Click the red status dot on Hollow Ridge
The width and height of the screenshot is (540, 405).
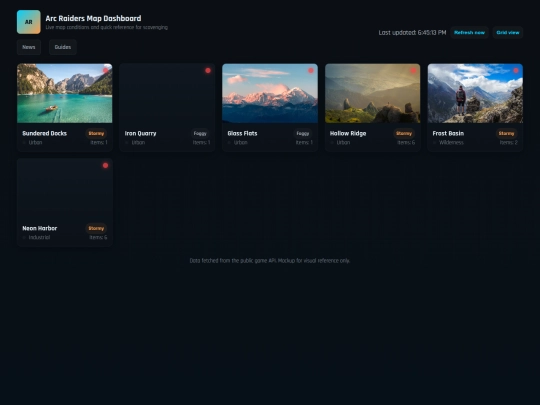(413, 70)
